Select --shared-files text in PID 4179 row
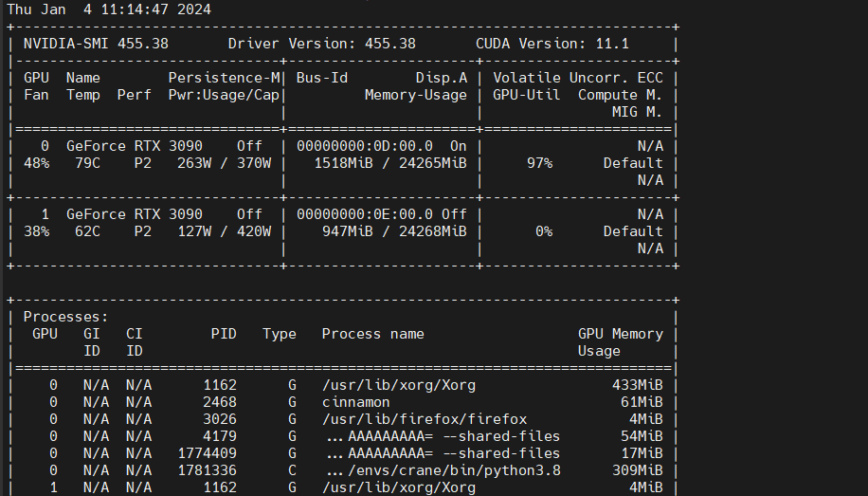The width and height of the screenshot is (868, 496). tap(501, 436)
